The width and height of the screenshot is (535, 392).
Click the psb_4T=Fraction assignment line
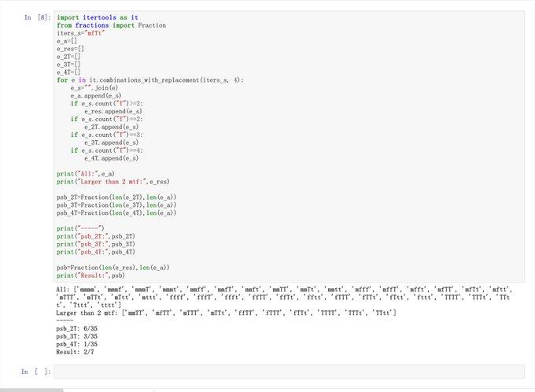click(116, 213)
